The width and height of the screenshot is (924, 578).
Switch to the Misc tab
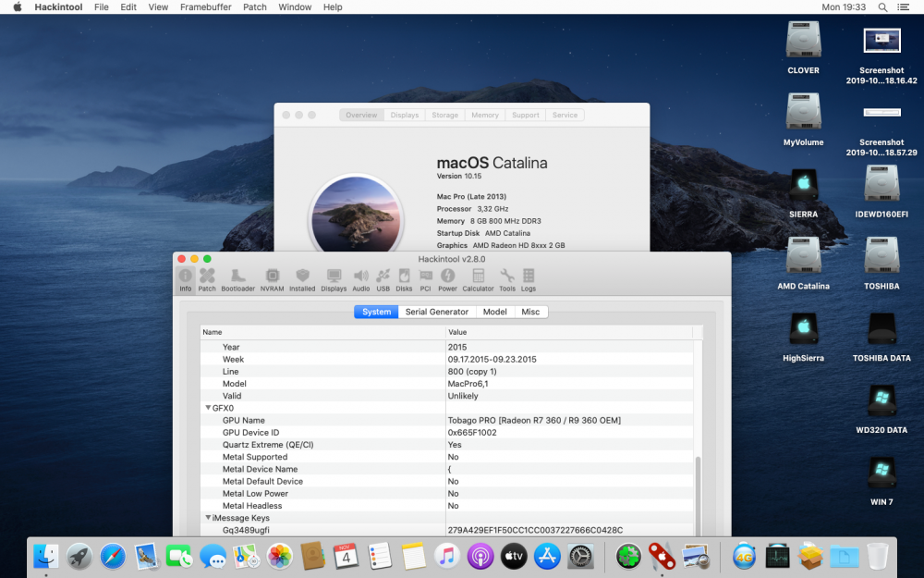tap(530, 312)
